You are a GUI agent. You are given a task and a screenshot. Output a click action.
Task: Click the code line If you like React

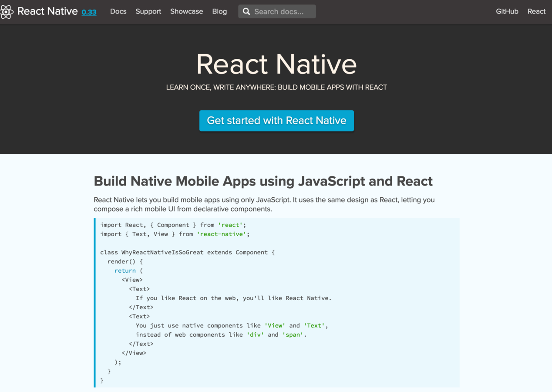pyautogui.click(x=234, y=298)
